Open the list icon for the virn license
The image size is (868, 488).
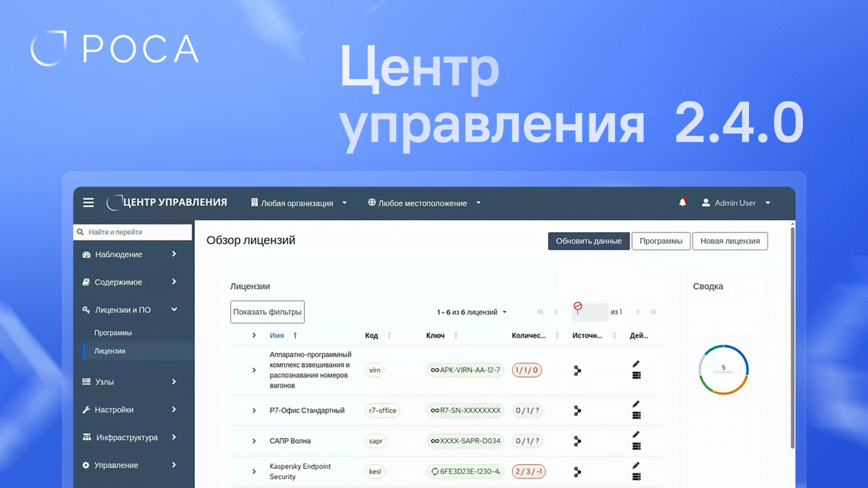637,376
